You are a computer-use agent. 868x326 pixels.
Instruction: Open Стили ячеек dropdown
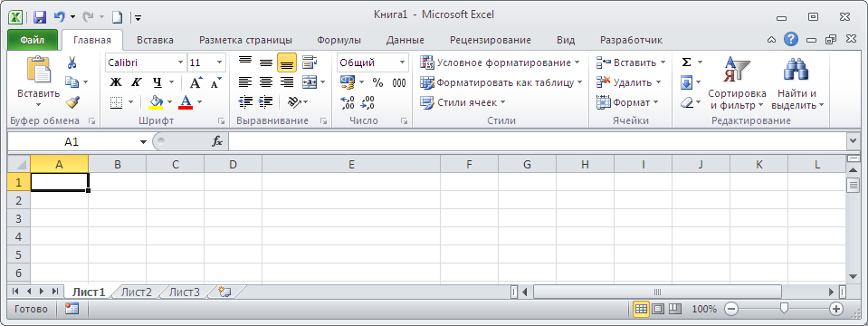point(463,102)
